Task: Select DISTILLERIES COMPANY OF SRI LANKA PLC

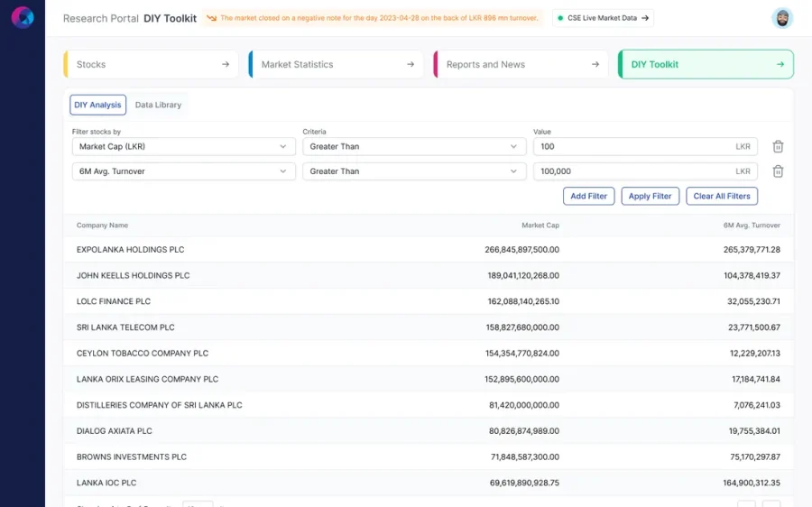Action: [429, 405]
